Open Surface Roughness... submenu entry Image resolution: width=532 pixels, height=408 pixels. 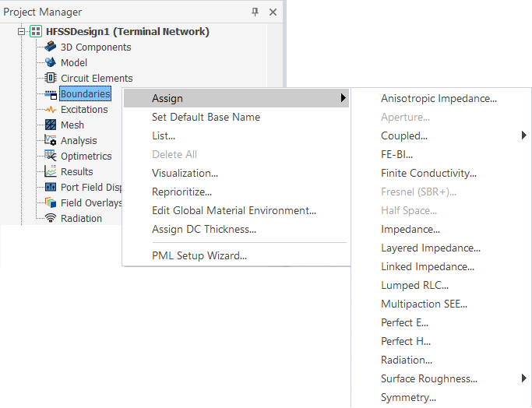click(x=429, y=378)
